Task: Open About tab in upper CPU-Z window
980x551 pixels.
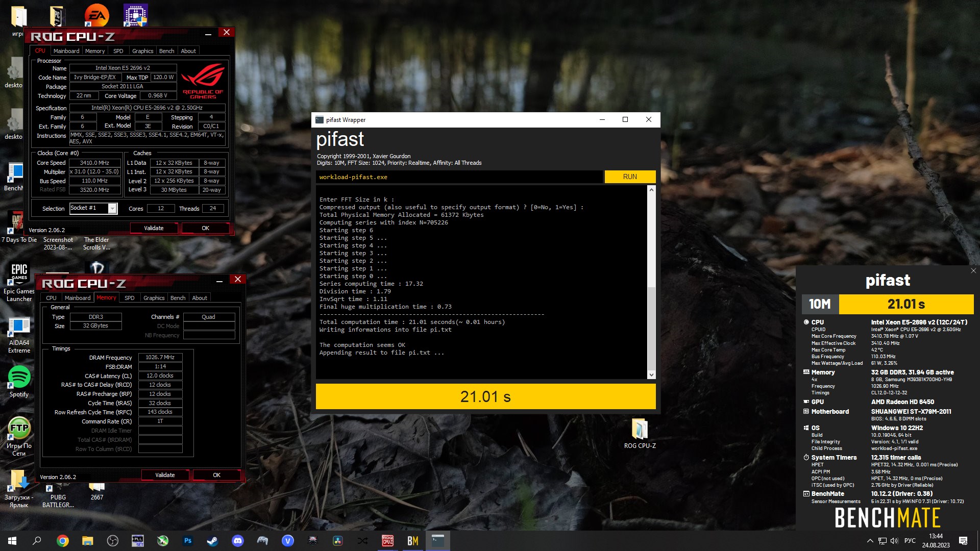Action: point(188,51)
